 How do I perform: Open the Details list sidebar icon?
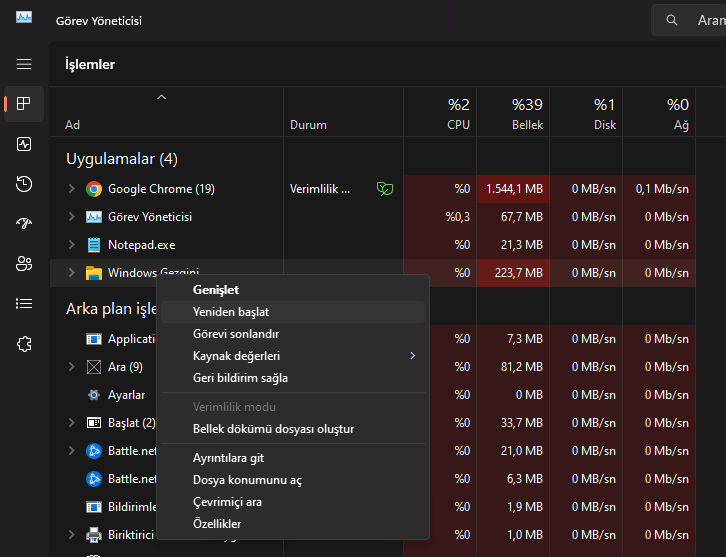[x=24, y=304]
